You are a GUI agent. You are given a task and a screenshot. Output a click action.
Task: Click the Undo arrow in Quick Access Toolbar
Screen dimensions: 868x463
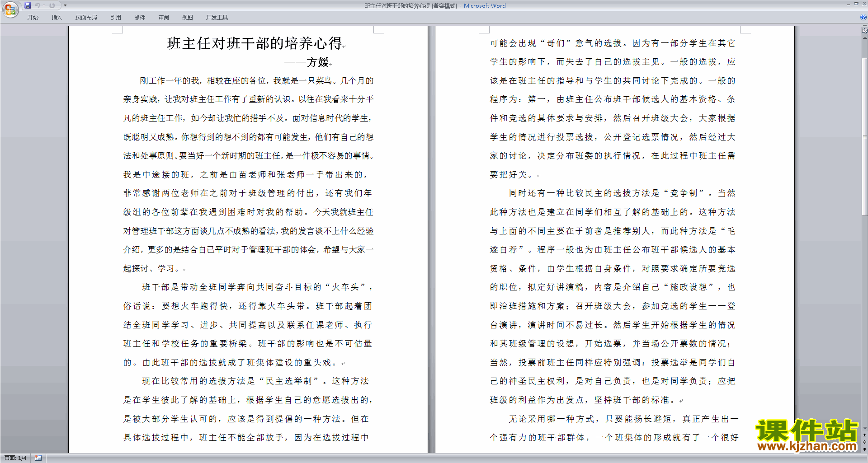point(38,5)
